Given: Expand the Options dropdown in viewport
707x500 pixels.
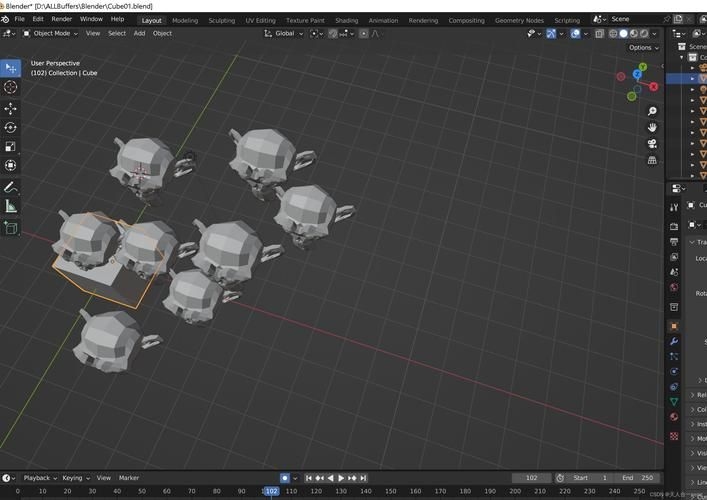Looking at the screenshot, I should pyautogui.click(x=641, y=47).
